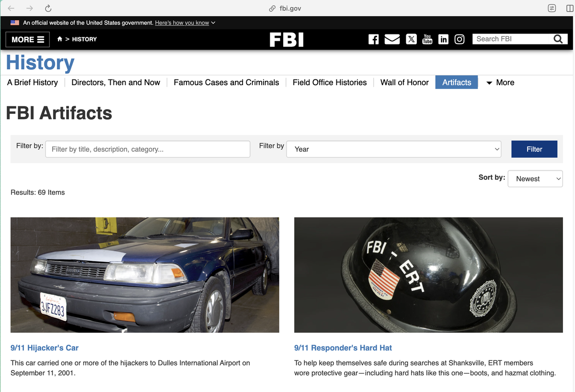Open the 9/11 Hijacker's Car photo
The height and width of the screenshot is (392, 575).
coord(145,275)
